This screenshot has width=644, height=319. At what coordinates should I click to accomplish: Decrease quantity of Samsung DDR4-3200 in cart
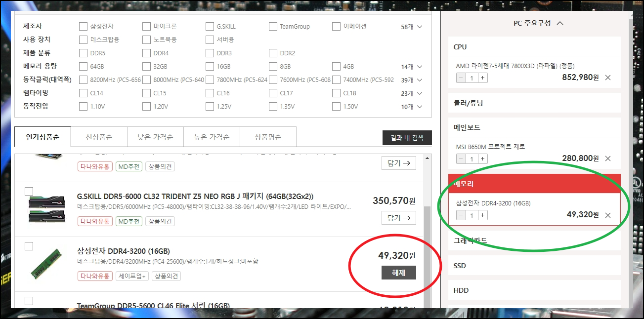pyautogui.click(x=461, y=215)
